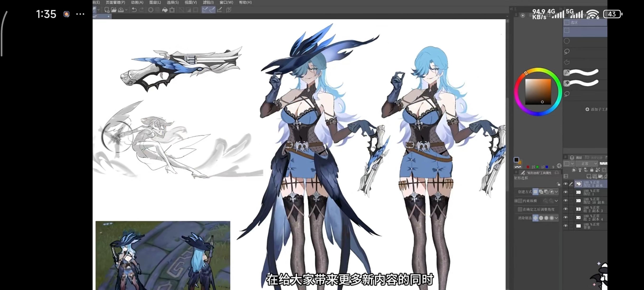Click the help question mark toolbar icon
This screenshot has width=644, height=290.
tap(228, 10)
